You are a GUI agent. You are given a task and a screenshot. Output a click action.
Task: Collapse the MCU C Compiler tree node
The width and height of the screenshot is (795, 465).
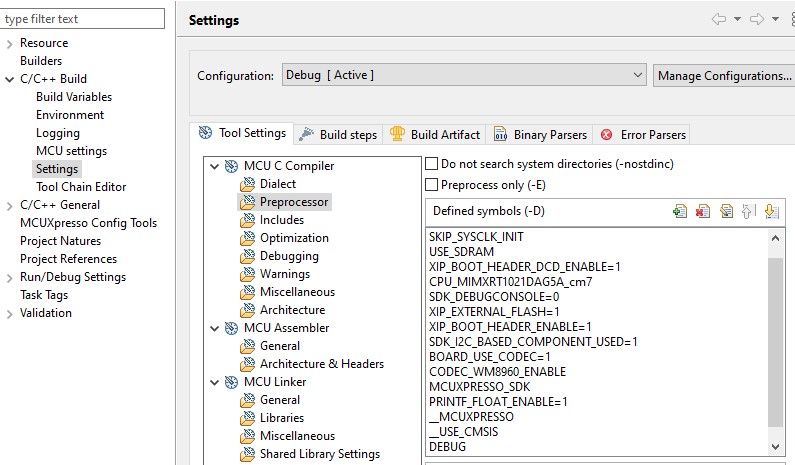pos(214,166)
